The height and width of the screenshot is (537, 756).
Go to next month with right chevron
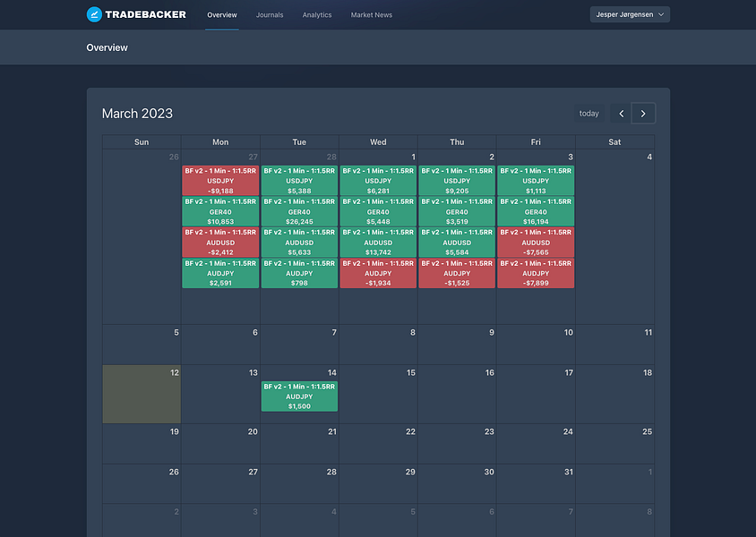(643, 114)
